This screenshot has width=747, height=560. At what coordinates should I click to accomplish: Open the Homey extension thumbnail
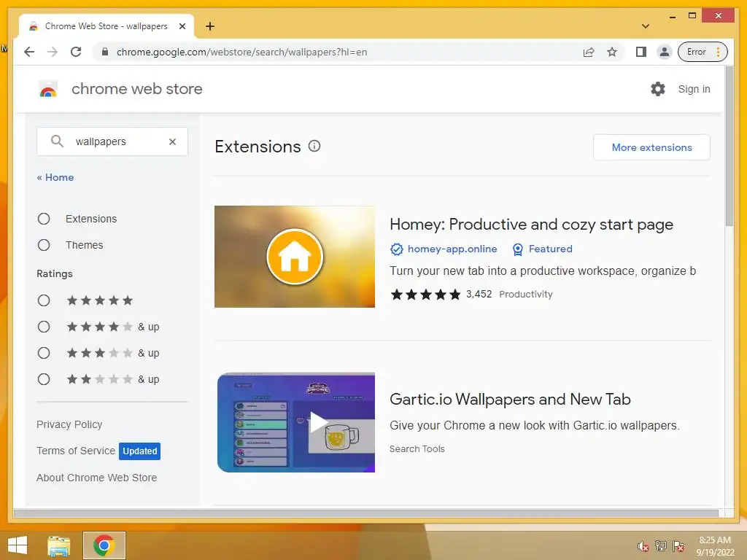(x=295, y=257)
